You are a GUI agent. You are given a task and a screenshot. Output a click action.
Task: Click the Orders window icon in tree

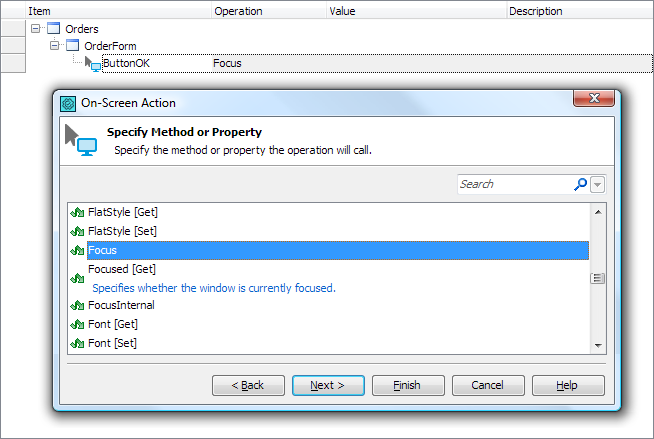click(x=54, y=29)
